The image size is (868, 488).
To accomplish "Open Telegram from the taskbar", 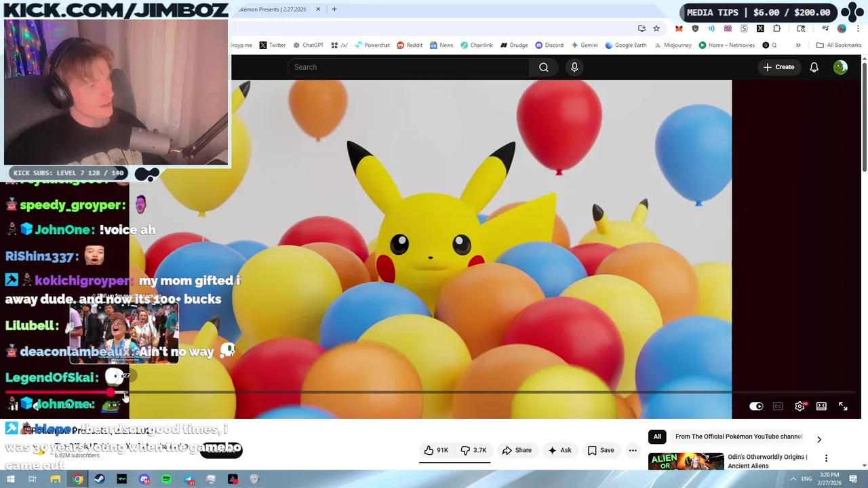I will point(189,479).
